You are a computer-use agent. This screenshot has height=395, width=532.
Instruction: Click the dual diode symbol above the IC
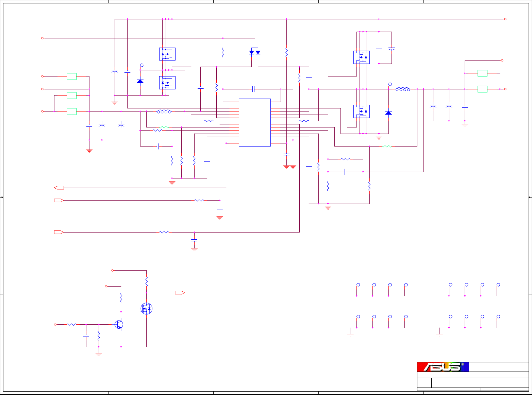pyautogui.click(x=255, y=52)
